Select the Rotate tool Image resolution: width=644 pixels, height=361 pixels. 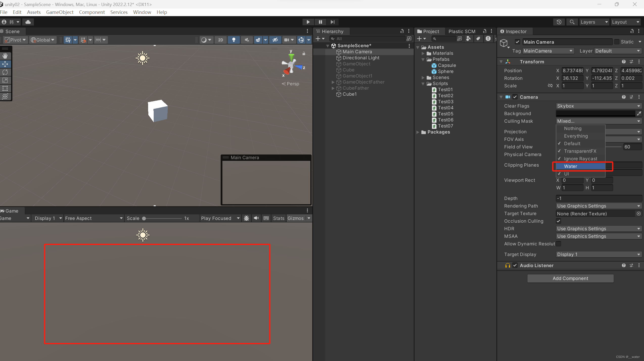(5, 72)
